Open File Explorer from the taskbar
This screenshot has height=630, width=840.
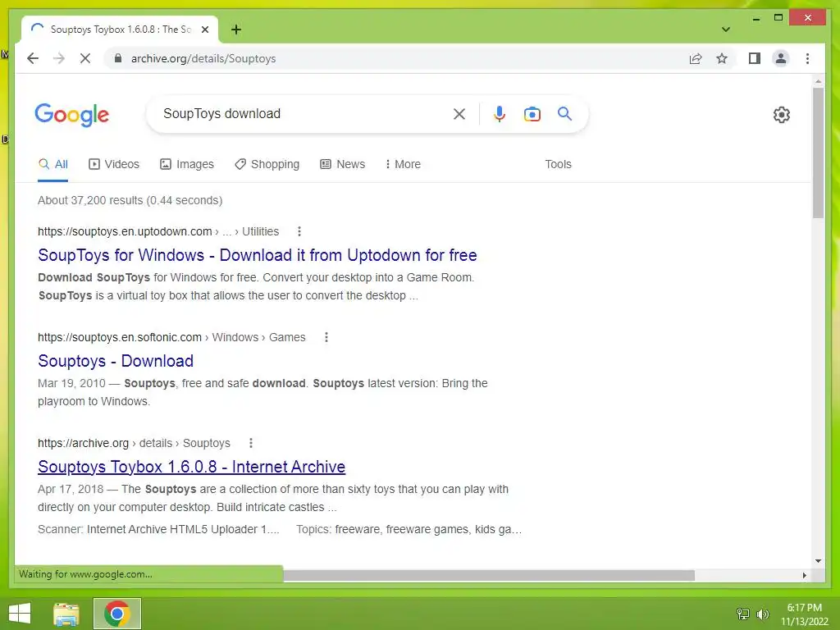point(66,614)
